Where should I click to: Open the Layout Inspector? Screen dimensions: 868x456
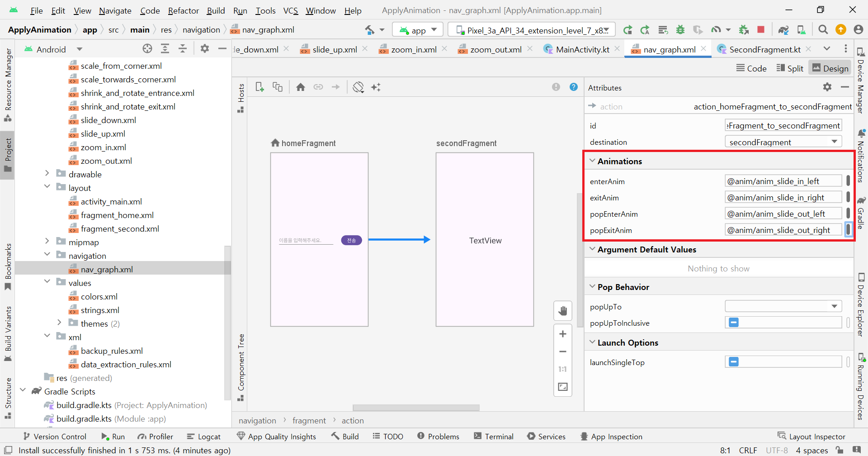[x=811, y=437]
